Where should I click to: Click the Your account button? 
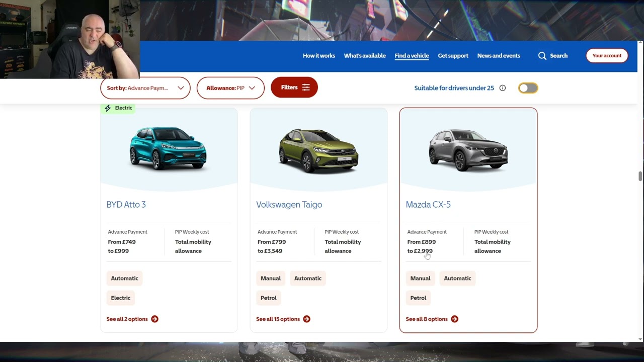[x=607, y=56]
